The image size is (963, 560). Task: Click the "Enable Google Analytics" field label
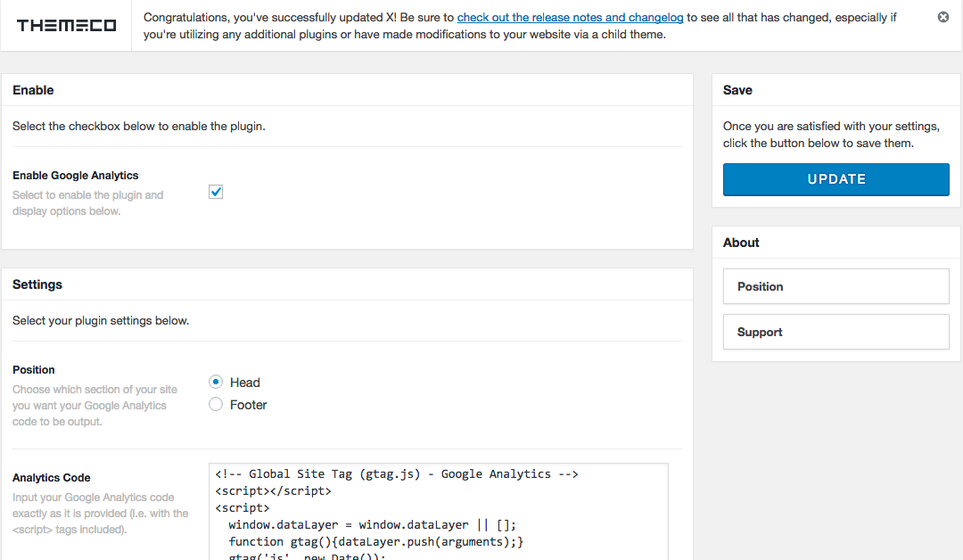(x=76, y=176)
